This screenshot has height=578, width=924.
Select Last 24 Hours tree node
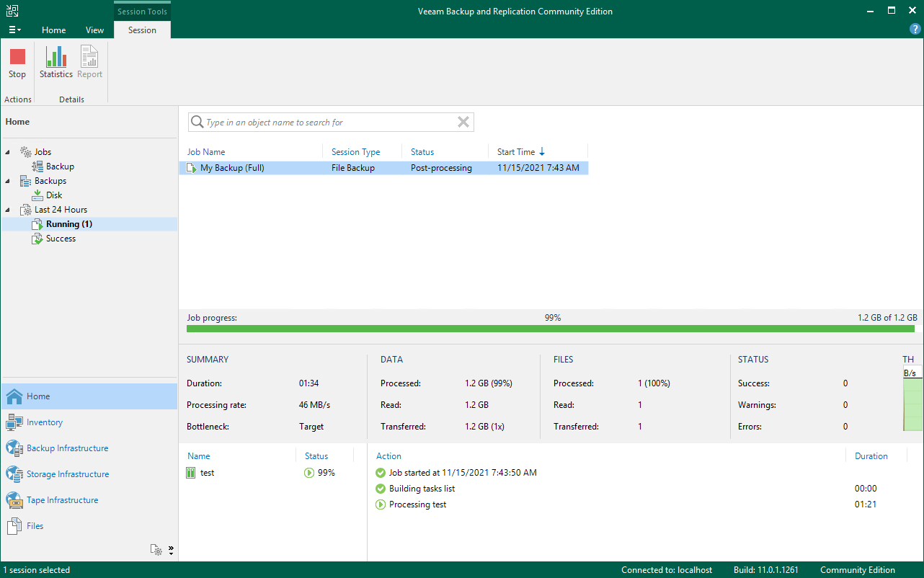(x=61, y=210)
